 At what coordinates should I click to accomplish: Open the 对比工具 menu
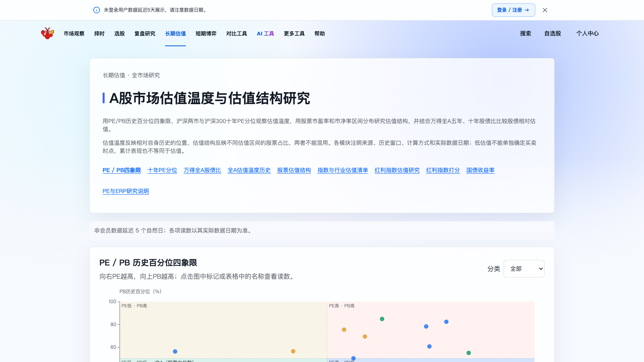click(x=237, y=34)
